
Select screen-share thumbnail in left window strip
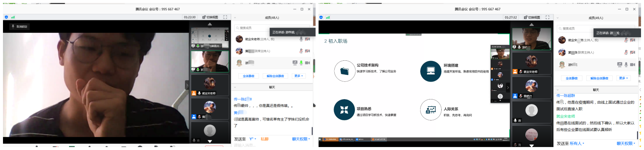[210, 38]
